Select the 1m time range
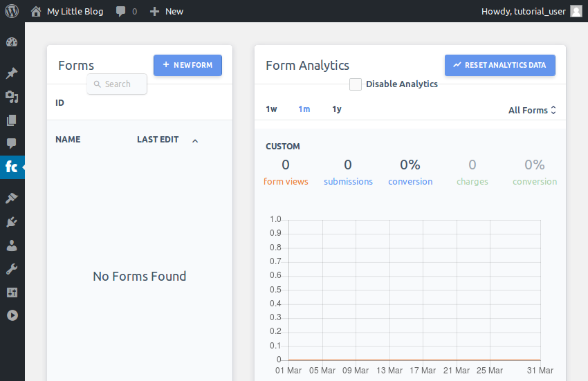Image resolution: width=588 pixels, height=381 pixels. coord(304,109)
